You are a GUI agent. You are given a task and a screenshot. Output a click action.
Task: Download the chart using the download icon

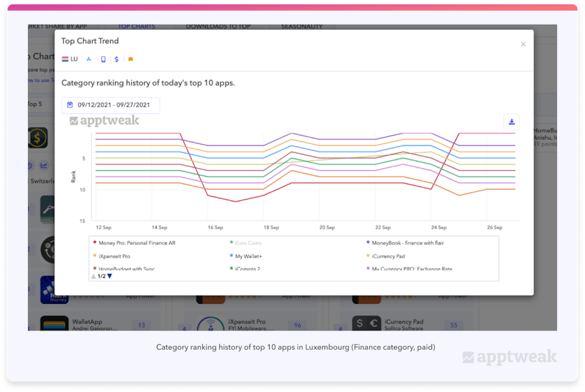coord(511,122)
